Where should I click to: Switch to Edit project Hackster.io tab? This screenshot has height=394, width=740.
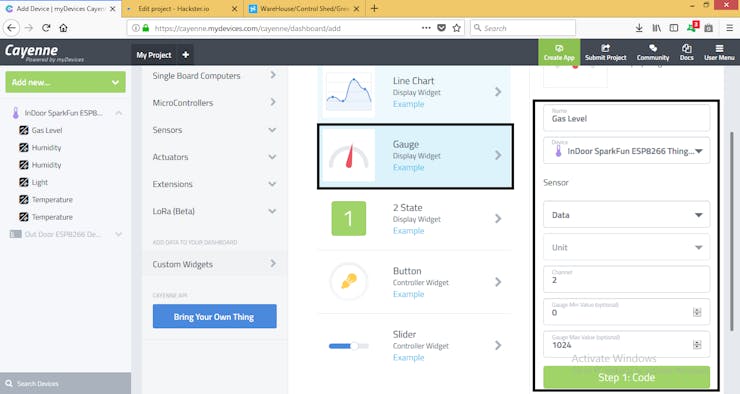click(x=182, y=8)
